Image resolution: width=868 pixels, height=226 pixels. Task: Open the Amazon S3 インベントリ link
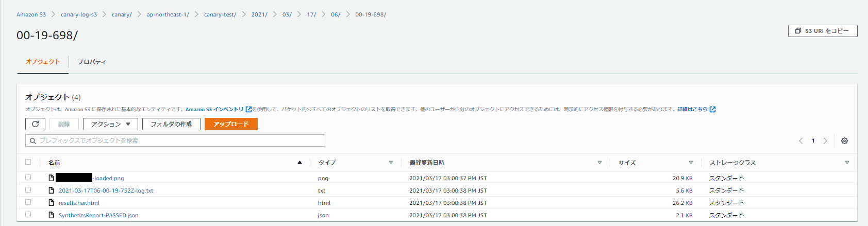click(x=214, y=109)
